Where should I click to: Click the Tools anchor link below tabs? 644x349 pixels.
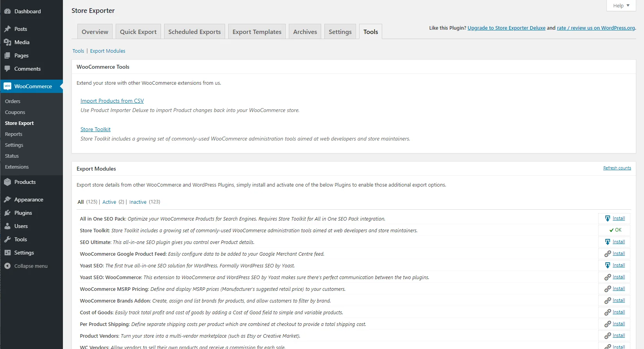tap(78, 51)
